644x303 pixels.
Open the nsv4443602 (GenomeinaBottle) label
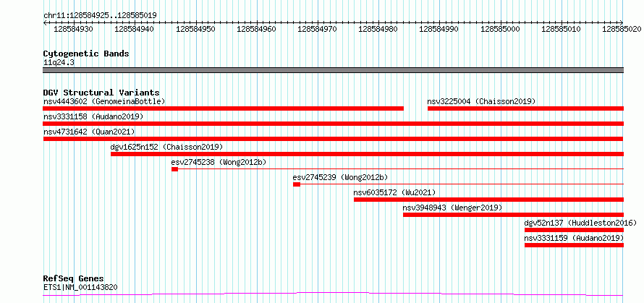(104, 101)
